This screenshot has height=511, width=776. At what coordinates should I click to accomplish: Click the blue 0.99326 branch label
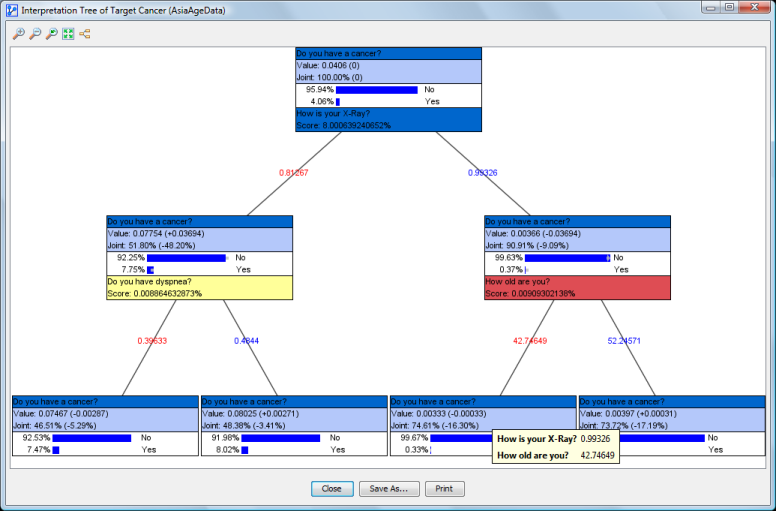pos(483,173)
